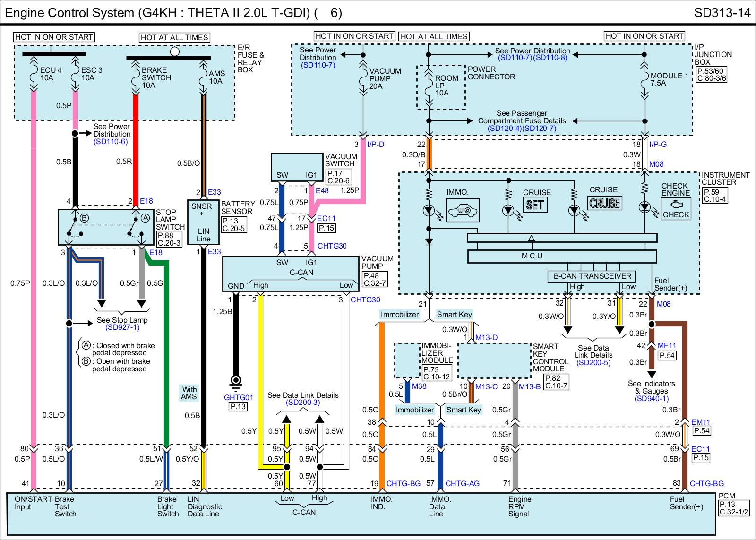Screen dimensions: 756x540
Task: Click the GHTG01 ground symbol
Action: (x=235, y=380)
